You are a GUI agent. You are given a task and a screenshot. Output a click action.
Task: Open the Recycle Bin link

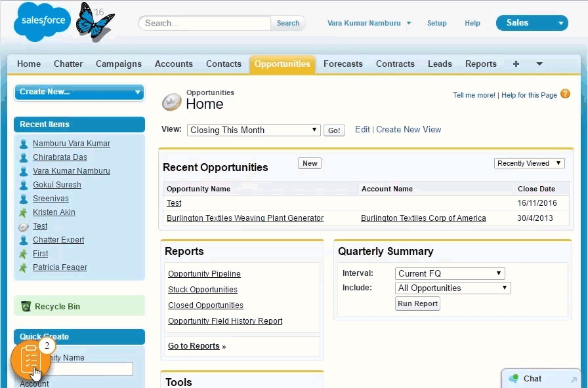[x=57, y=307]
